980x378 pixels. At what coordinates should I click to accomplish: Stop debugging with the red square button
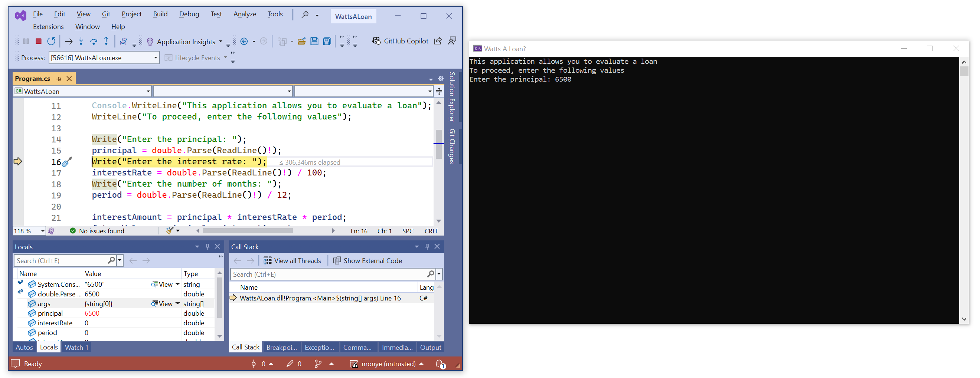39,41
